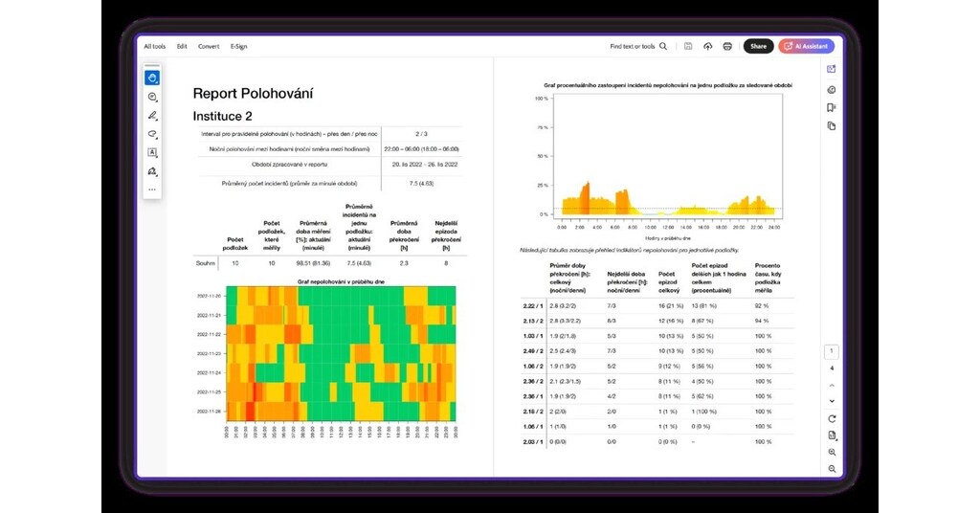Click the 7.5 (4.63) average incidents value

click(x=422, y=184)
